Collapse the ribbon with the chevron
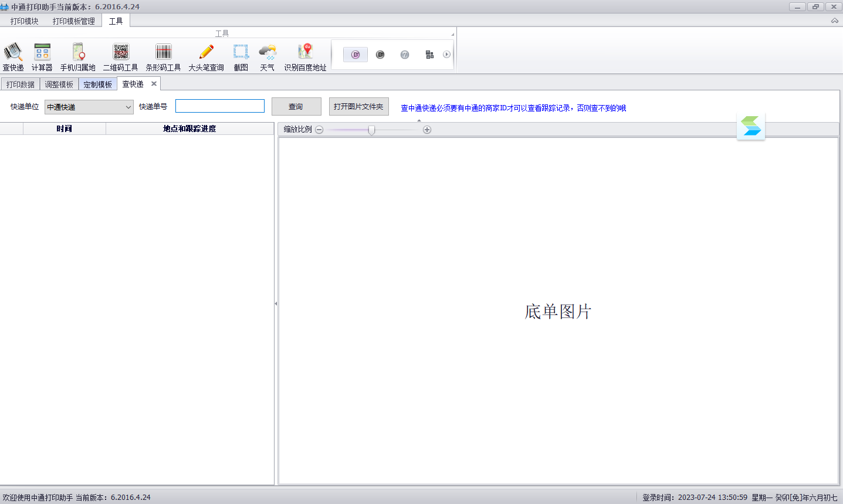 835,21
